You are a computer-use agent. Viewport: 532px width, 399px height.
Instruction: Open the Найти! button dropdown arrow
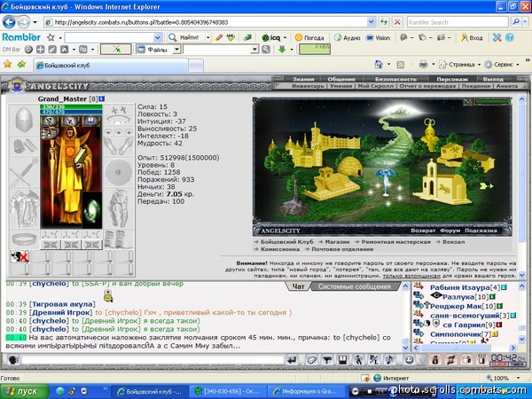208,37
